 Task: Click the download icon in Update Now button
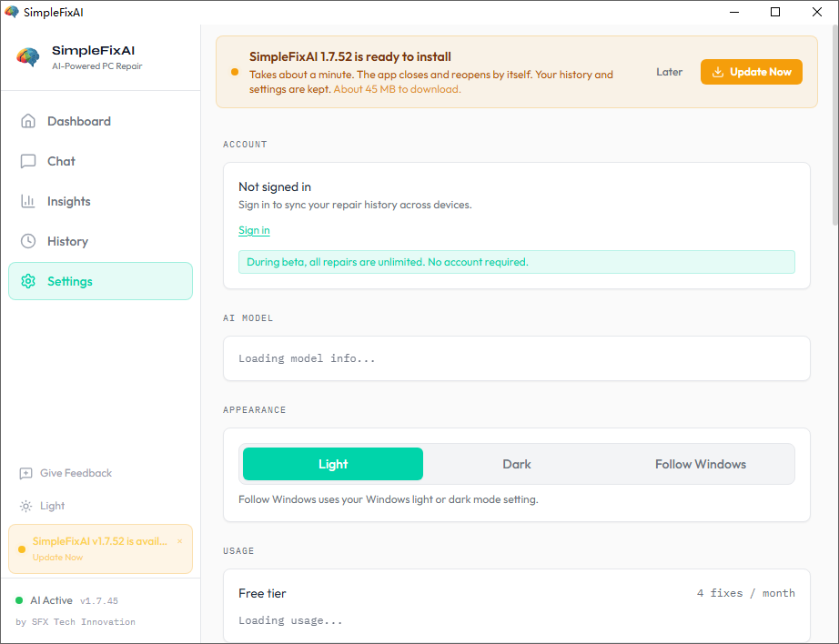(718, 72)
